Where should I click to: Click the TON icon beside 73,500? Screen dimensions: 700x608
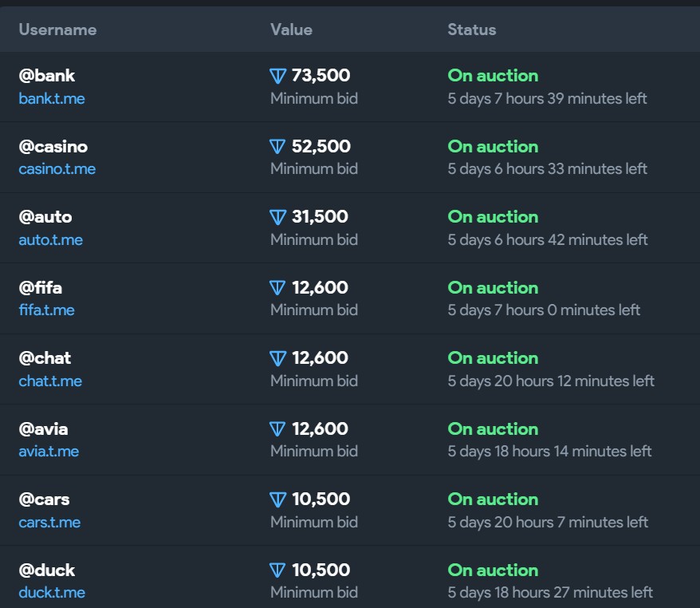277,77
